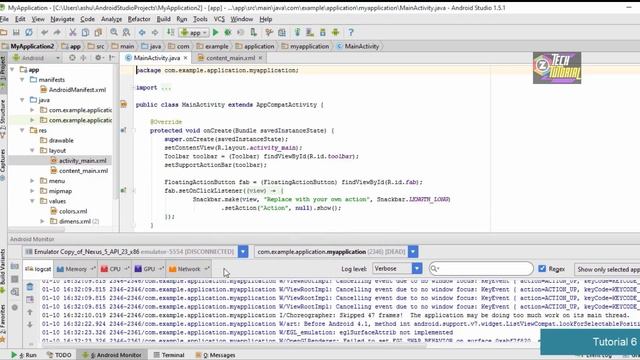Click the SDK Manager toolbar icon
Viewport: 640px width, 360px height.
pos(323,33)
